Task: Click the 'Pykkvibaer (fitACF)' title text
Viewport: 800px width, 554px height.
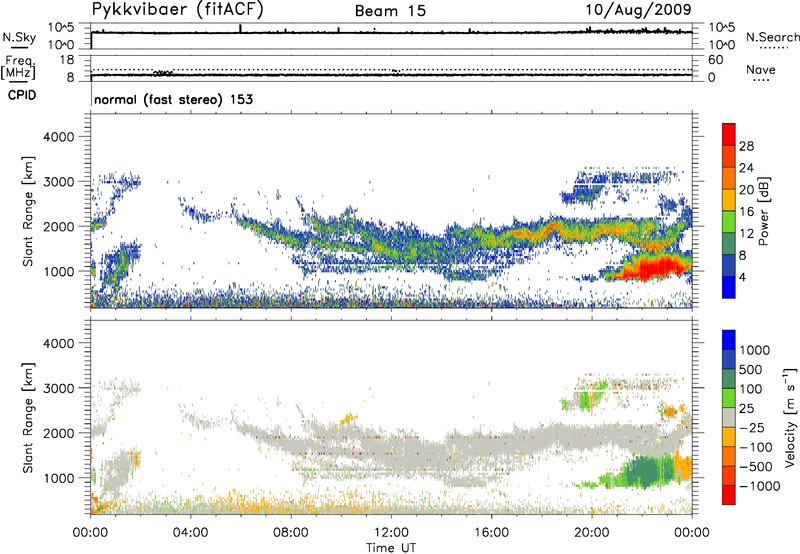Action: tap(177, 10)
